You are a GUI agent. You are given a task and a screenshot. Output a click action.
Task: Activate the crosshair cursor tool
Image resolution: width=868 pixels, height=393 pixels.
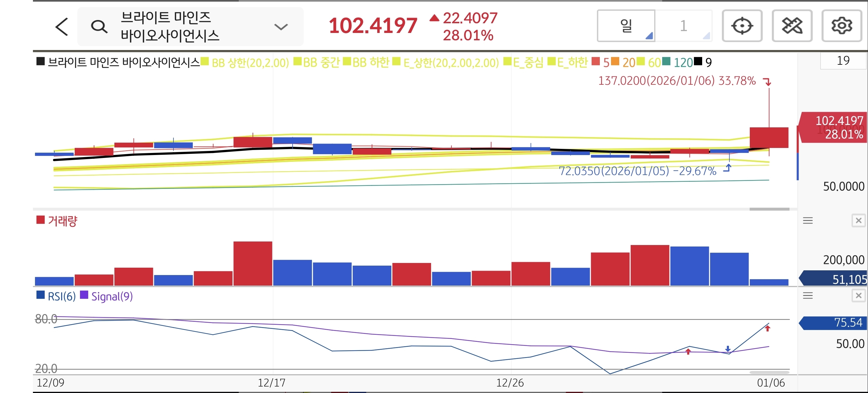742,26
